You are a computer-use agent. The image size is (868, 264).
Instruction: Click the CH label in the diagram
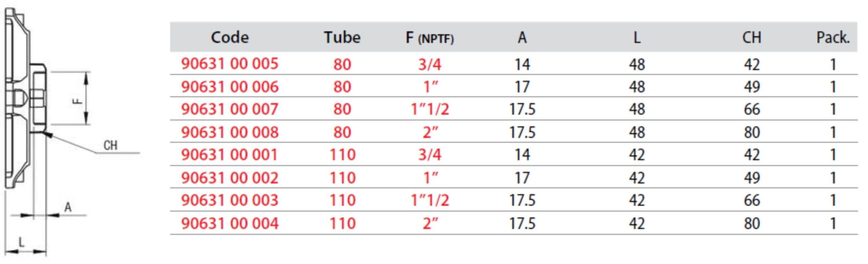(111, 146)
